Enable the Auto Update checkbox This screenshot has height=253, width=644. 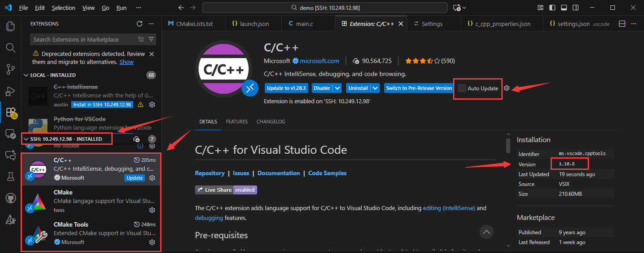(462, 88)
